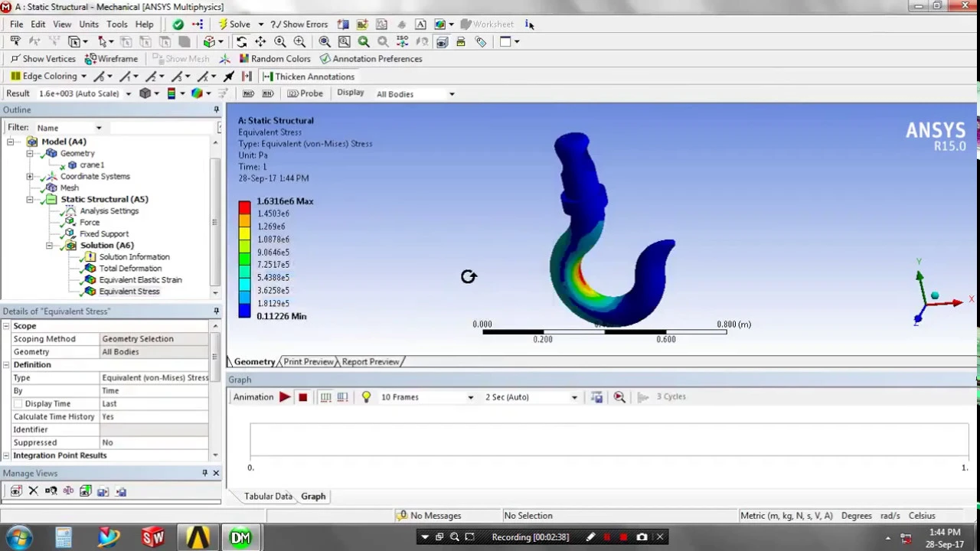Viewport: 980px width, 551px height.
Task: Click dark blue Min legend band
Action: [x=244, y=310]
